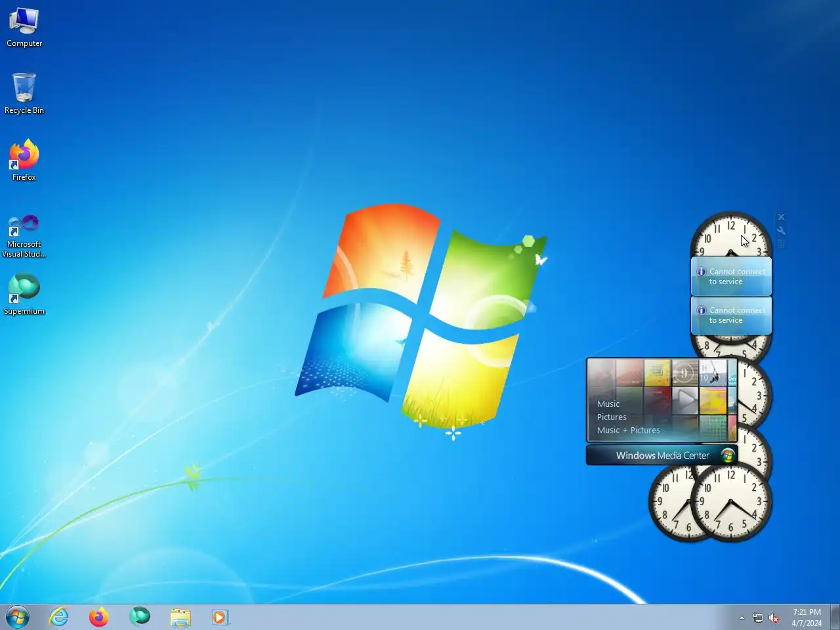This screenshot has height=630, width=840.
Task: Click the top clock gadget face
Action: click(731, 234)
